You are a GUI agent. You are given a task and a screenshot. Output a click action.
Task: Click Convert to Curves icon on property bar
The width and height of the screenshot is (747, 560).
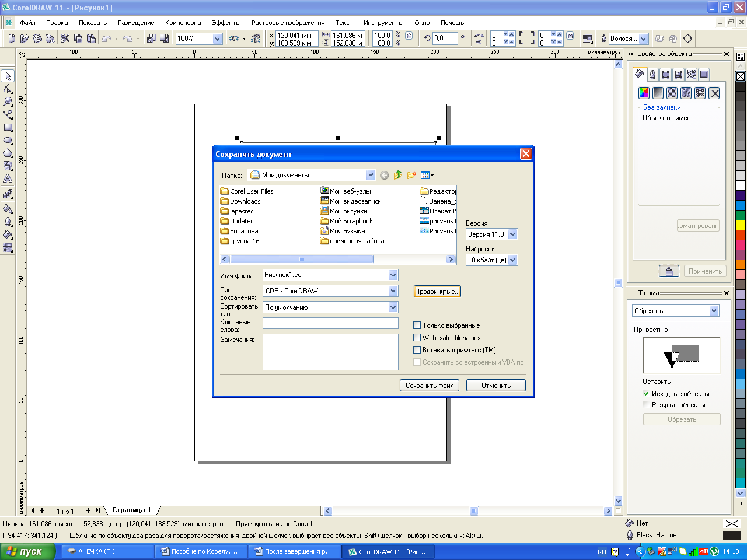point(688,38)
